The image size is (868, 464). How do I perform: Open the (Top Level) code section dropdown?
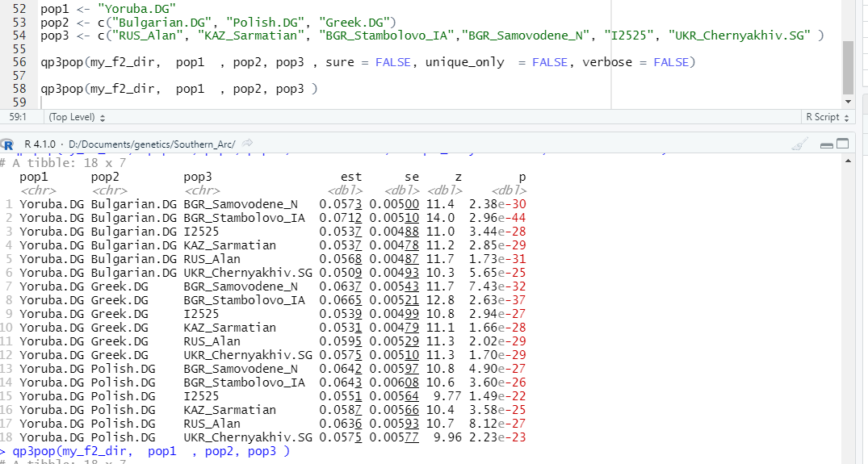[78, 117]
